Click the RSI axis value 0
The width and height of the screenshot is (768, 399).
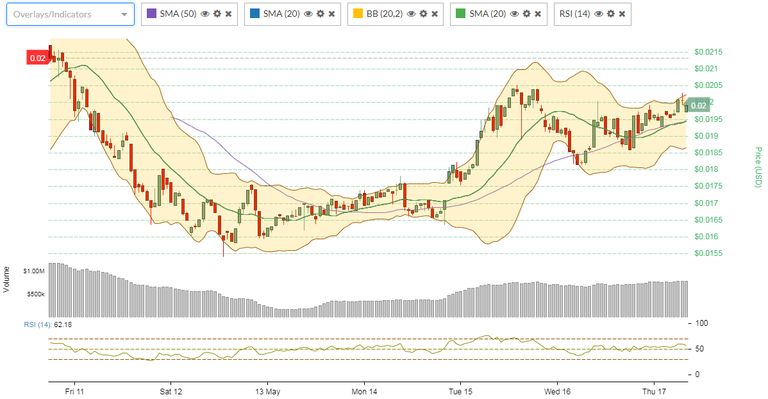[x=698, y=375]
